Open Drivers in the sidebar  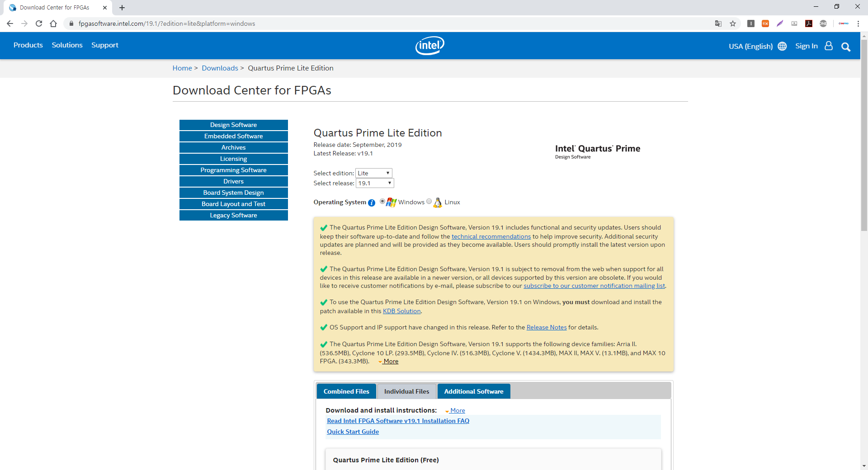click(234, 181)
